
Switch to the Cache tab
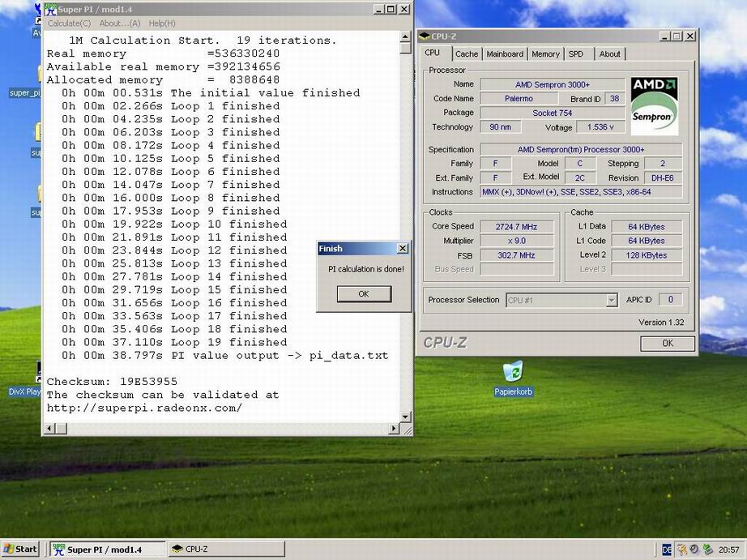[x=467, y=53]
